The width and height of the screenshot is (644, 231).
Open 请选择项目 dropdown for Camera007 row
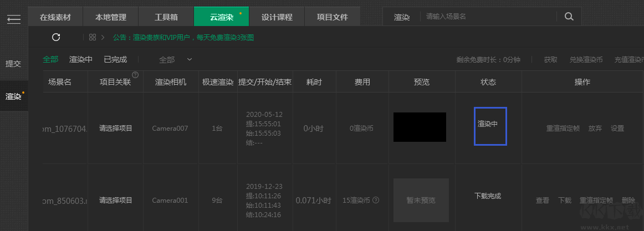pyautogui.click(x=116, y=128)
